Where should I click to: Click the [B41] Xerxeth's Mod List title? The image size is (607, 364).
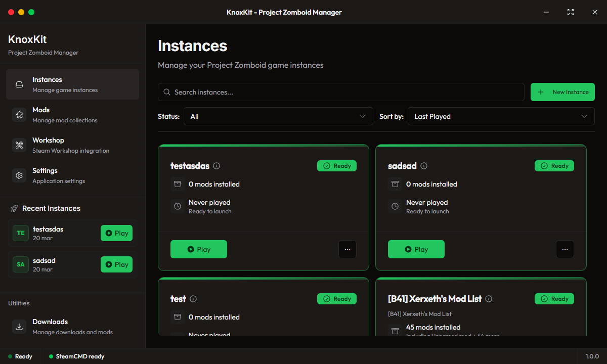click(435, 299)
